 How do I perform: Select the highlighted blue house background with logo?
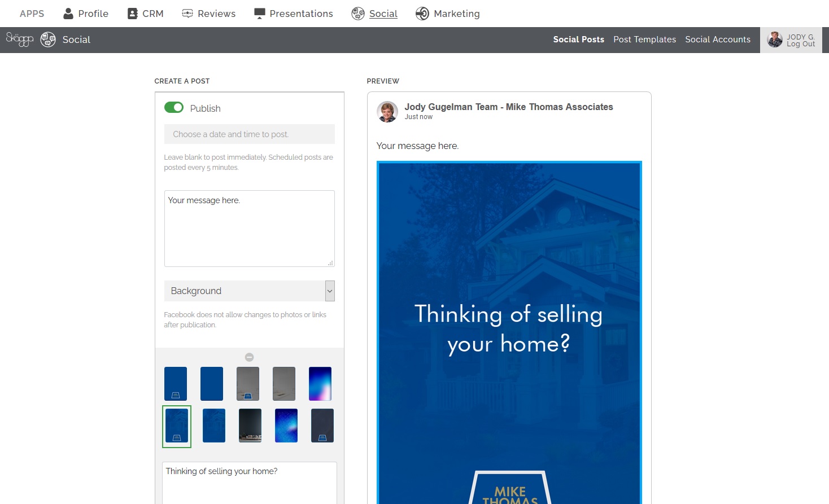(x=177, y=426)
